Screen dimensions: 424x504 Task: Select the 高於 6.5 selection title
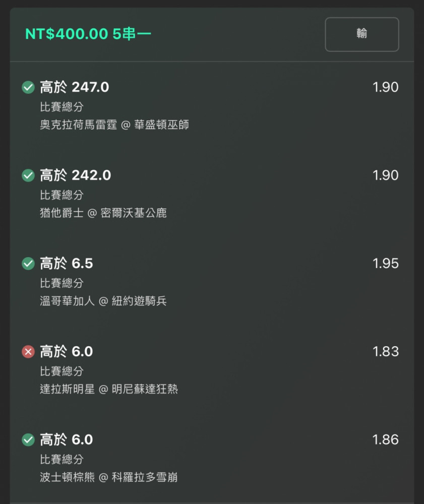coord(67,264)
